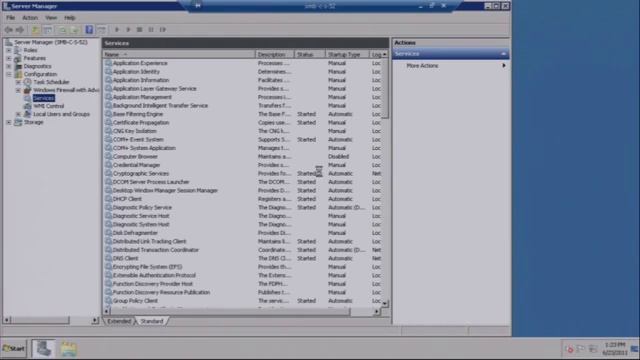640x360 pixels.
Task: Click the Forward arrow in the toolbar
Action: (20, 30)
